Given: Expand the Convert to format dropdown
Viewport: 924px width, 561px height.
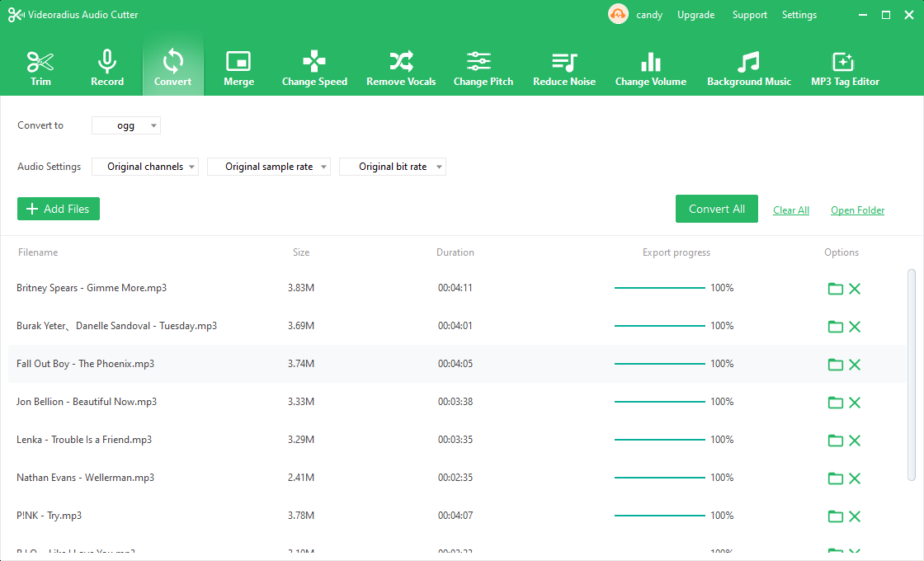Looking at the screenshot, I should 126,125.
